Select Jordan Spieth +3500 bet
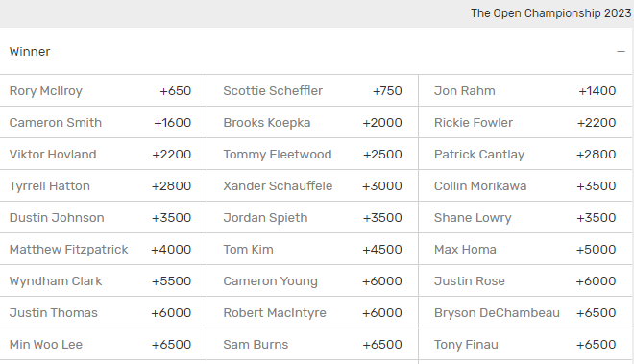This screenshot has height=364, width=634. 312,217
